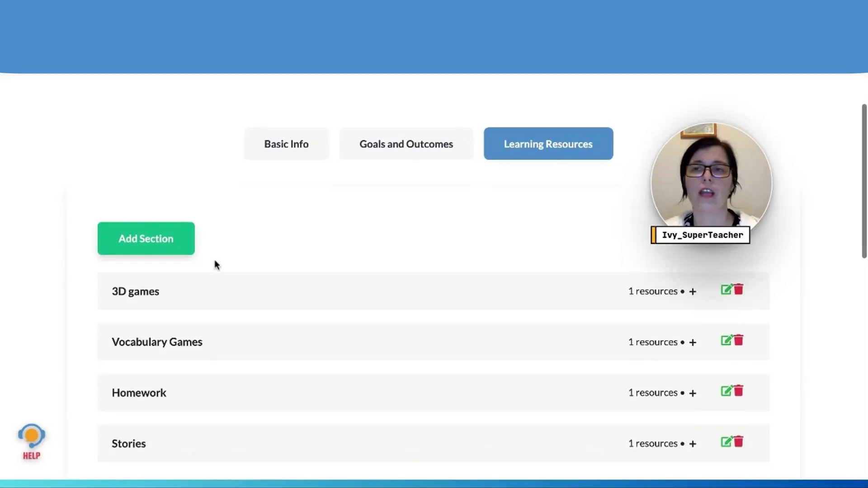The image size is (868, 488).
Task: Delete the Homework section
Action: [x=739, y=391]
